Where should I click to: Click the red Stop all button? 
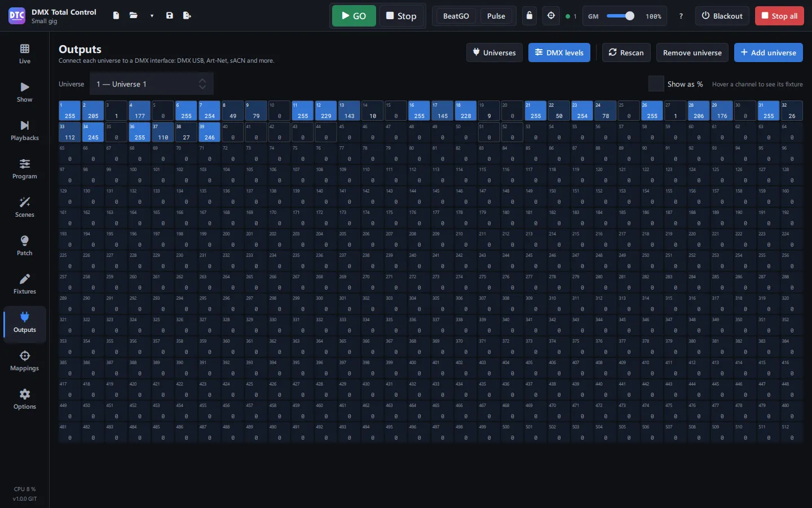[779, 16]
